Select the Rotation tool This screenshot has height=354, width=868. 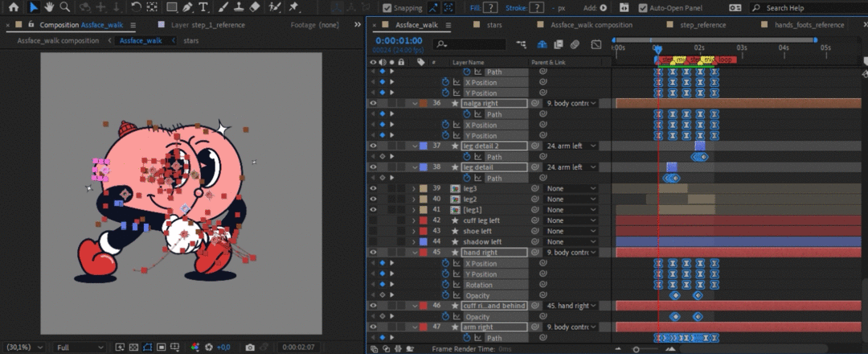[136, 8]
